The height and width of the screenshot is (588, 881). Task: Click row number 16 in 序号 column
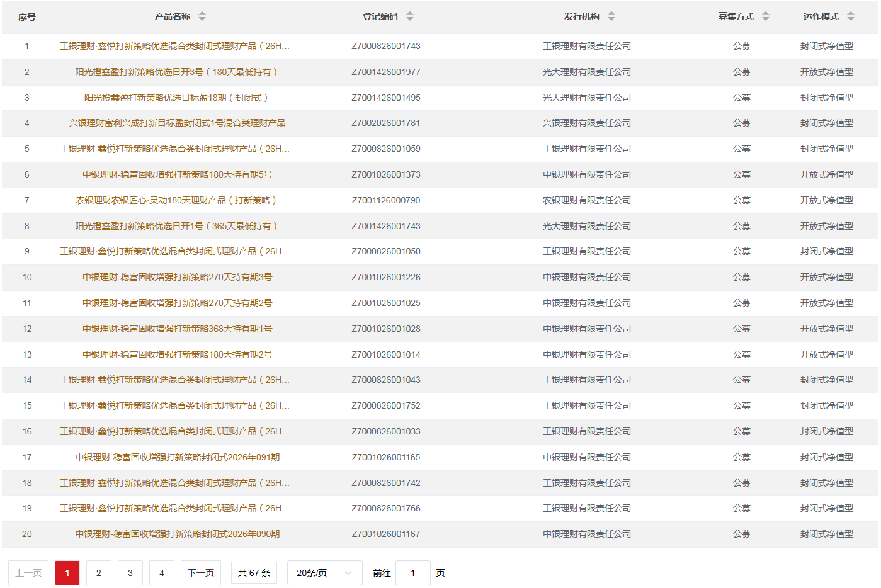(27, 431)
